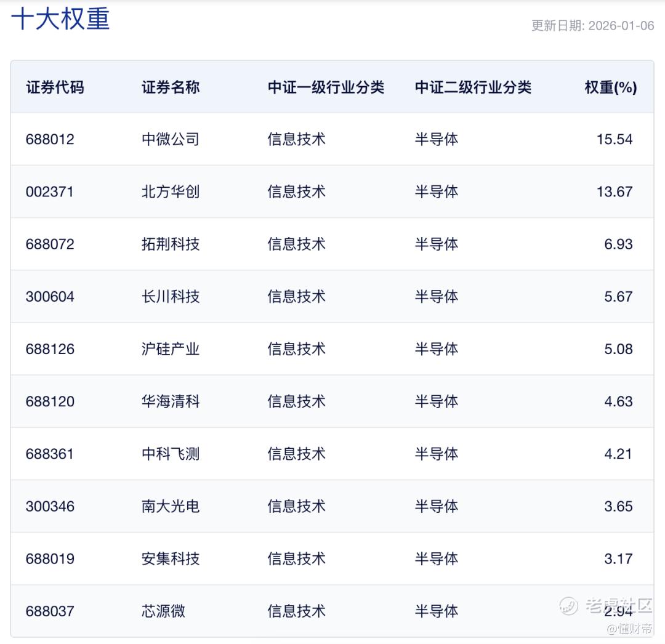This screenshot has height=644, width=665.
Task: Select security name 沪硅产业
Action: click(171, 349)
